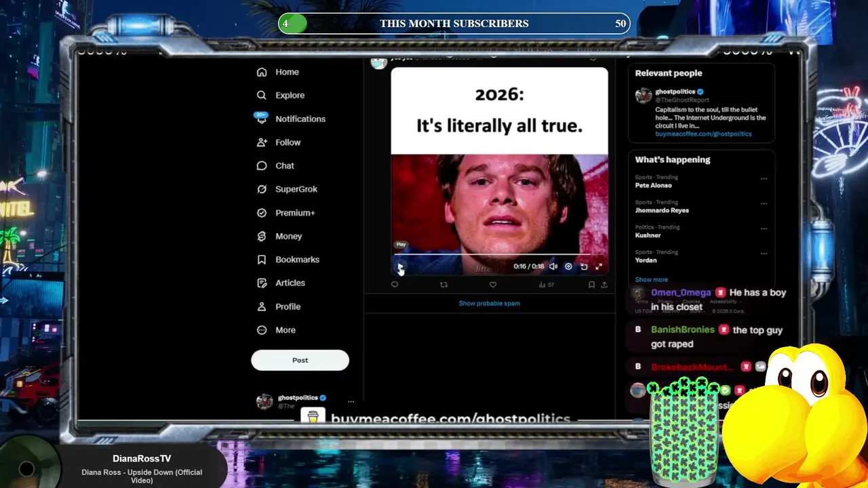
Task: Click the This Month Subscribers goal bar
Action: (454, 24)
